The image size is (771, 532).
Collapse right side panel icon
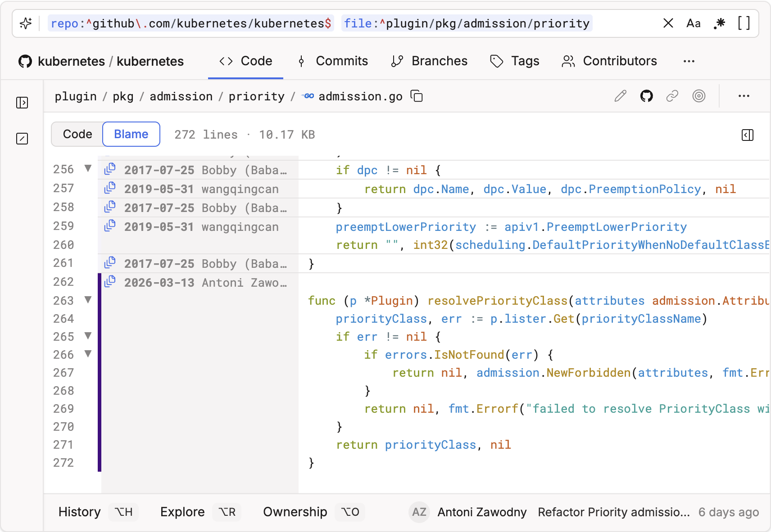click(x=748, y=135)
